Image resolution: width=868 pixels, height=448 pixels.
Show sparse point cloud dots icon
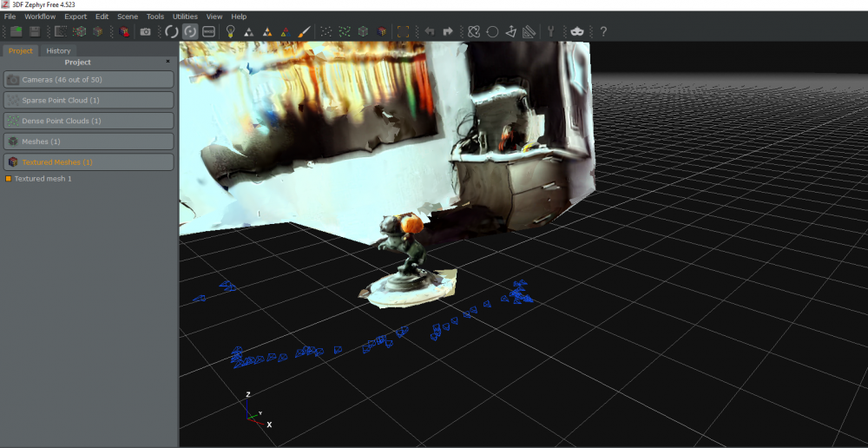326,31
